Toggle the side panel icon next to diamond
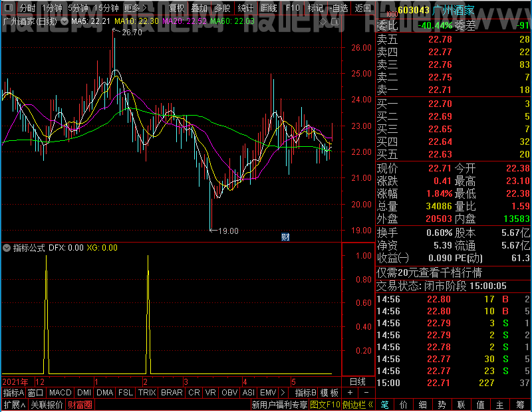This screenshot has height=412, width=532. (335, 22)
